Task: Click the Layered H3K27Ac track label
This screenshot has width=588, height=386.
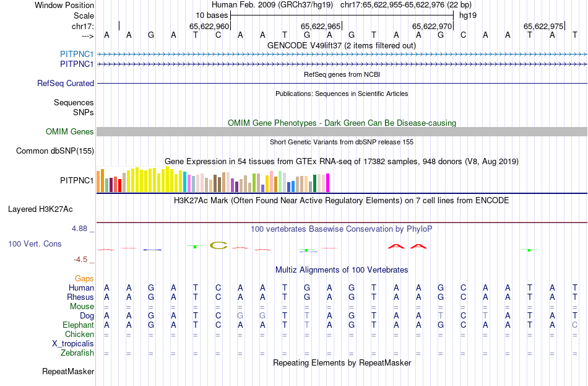Action: tap(40, 209)
